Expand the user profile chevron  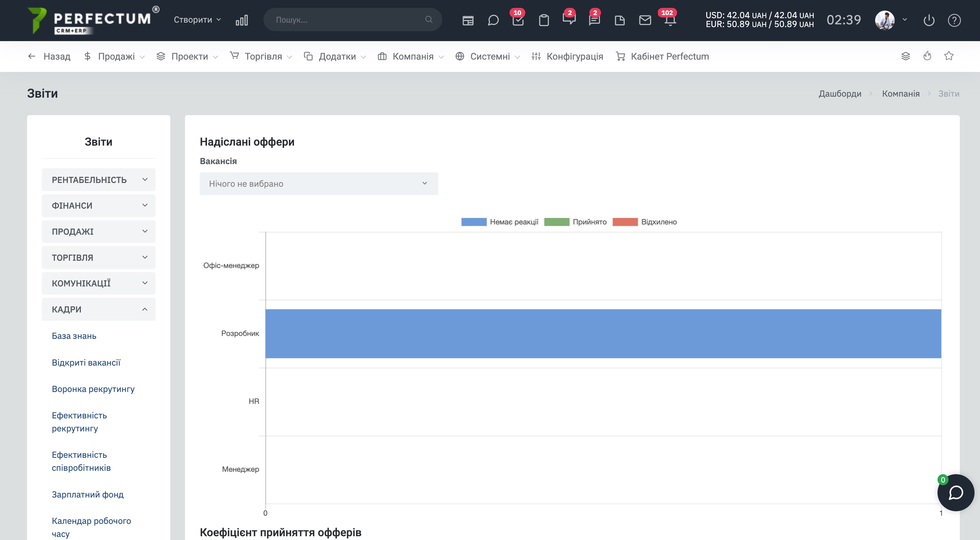click(x=905, y=20)
